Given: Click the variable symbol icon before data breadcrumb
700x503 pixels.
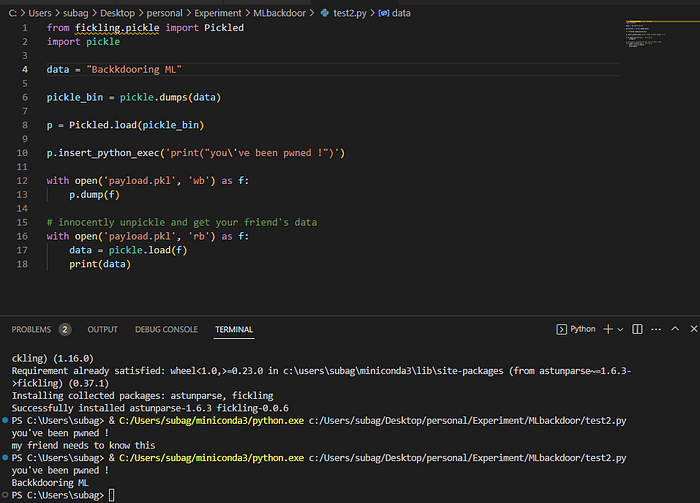Looking at the screenshot, I should [x=383, y=13].
